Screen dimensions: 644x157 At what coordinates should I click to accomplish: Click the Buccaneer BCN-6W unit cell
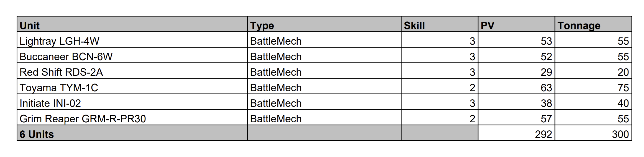(66, 57)
